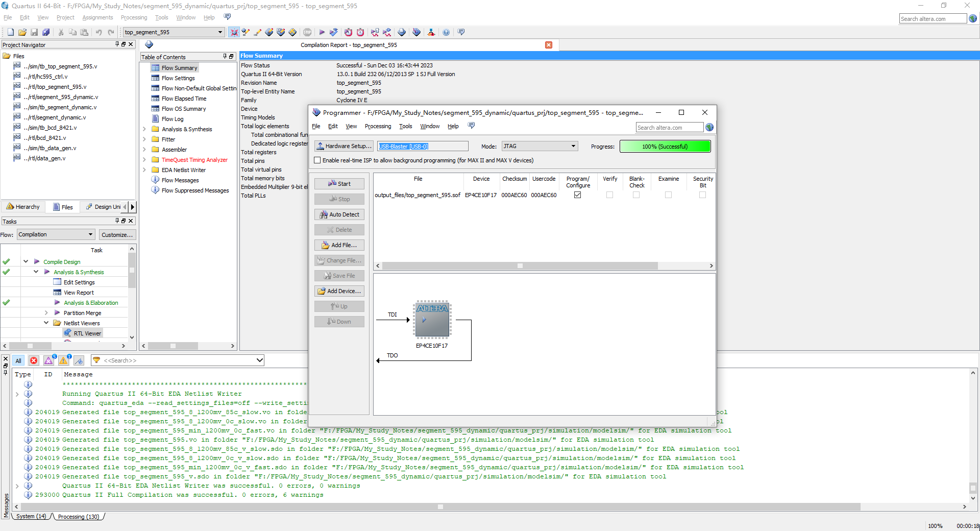The height and width of the screenshot is (531, 980).
Task: Click the speech-bubble icon at main toolbar end
Action: click(x=461, y=32)
